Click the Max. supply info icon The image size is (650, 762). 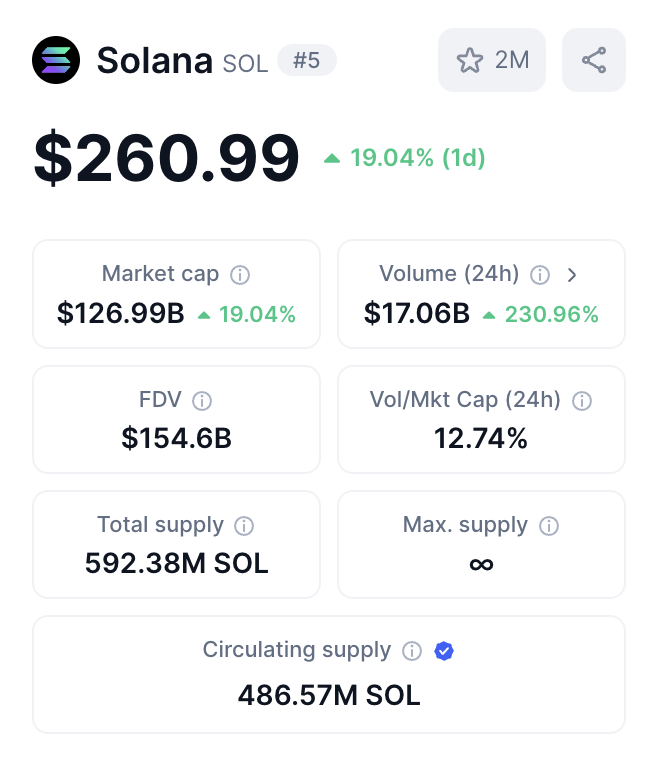(549, 526)
